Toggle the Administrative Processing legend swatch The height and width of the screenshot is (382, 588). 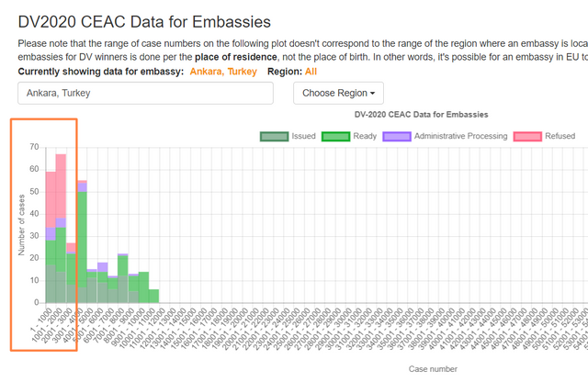click(x=397, y=136)
